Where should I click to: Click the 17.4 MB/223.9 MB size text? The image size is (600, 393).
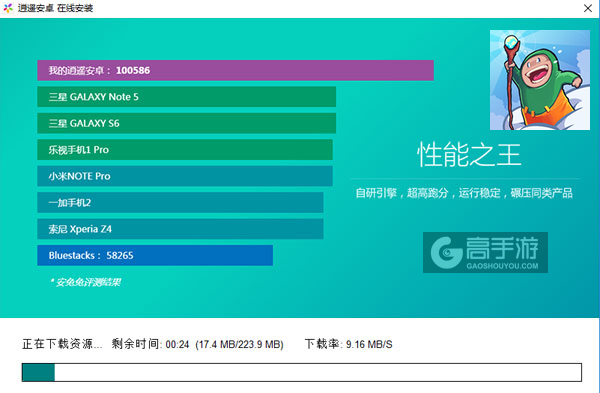click(240, 344)
